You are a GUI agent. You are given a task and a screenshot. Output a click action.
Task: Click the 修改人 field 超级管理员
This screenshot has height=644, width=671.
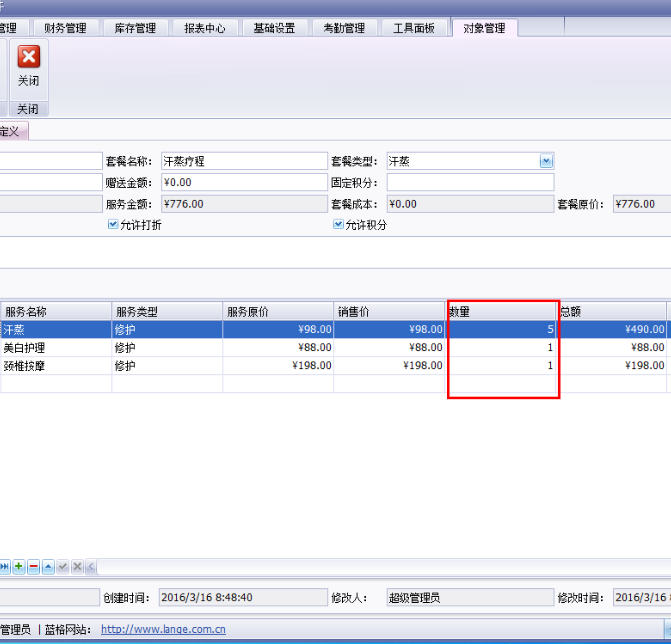click(470, 597)
